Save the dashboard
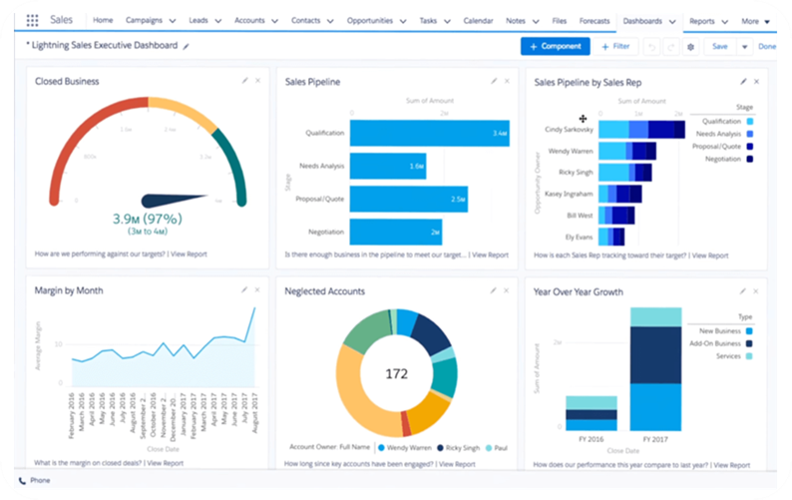The height and width of the screenshot is (500, 792). click(x=720, y=46)
